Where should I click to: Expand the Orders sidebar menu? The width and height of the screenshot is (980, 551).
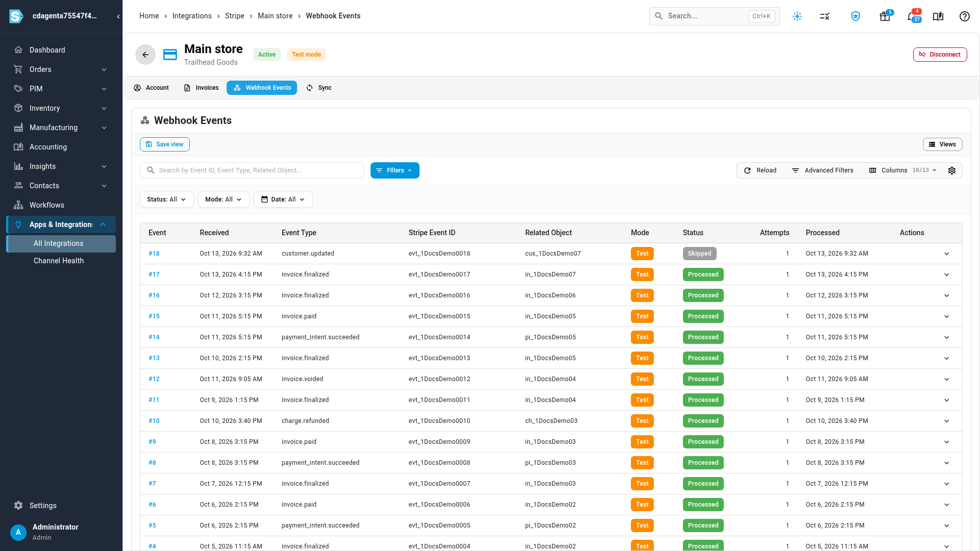[x=61, y=69]
